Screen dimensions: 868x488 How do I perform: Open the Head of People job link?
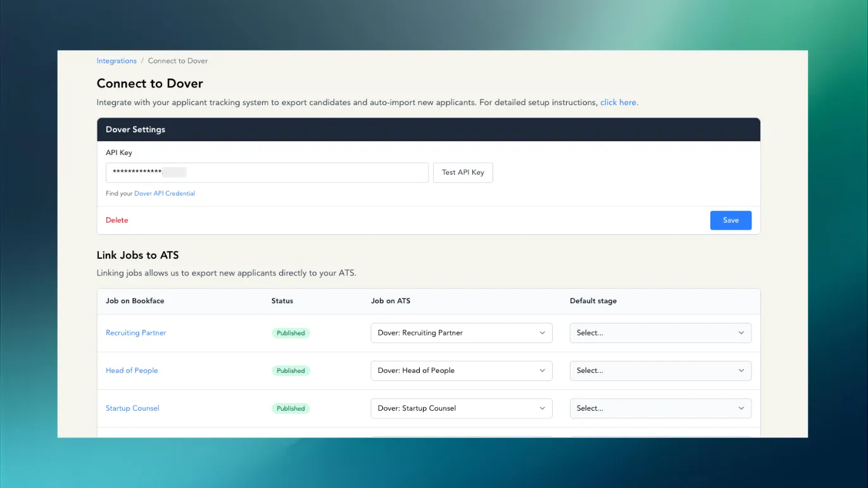132,371
